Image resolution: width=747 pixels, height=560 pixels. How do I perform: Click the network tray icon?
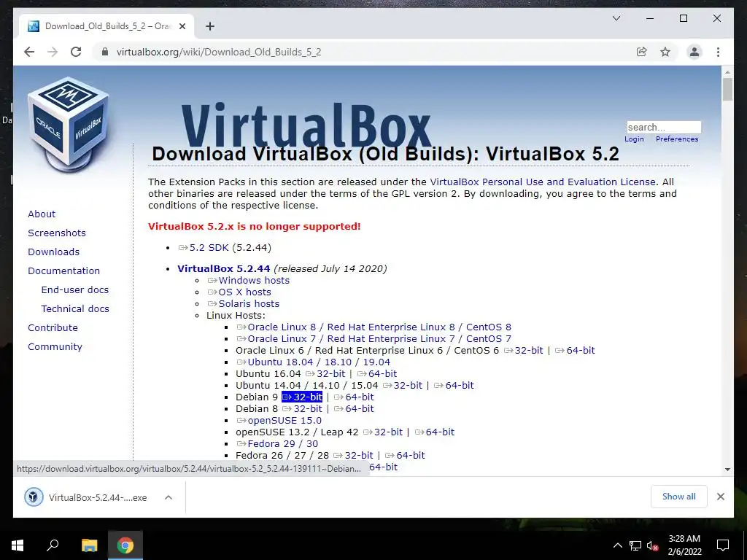tap(635, 545)
